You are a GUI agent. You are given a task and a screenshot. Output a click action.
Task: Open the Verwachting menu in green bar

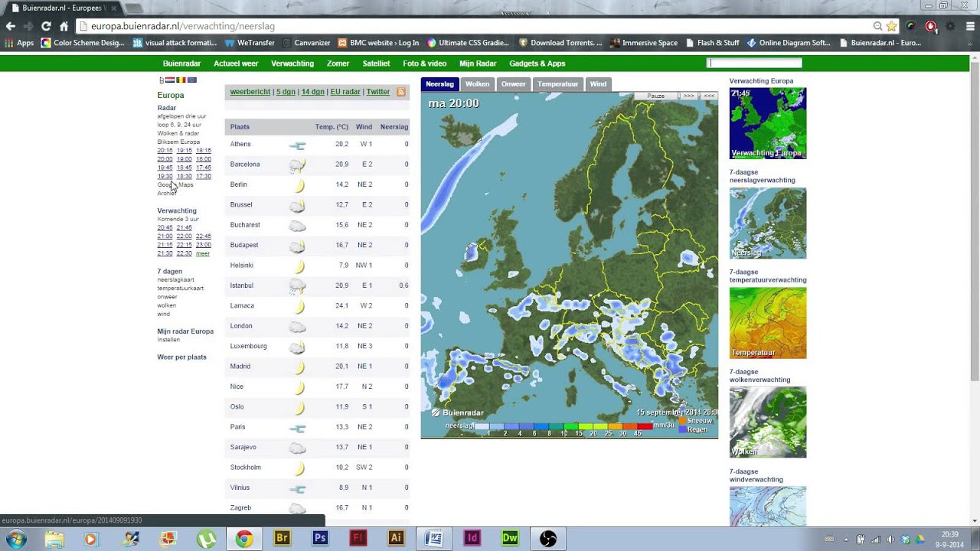[292, 64]
